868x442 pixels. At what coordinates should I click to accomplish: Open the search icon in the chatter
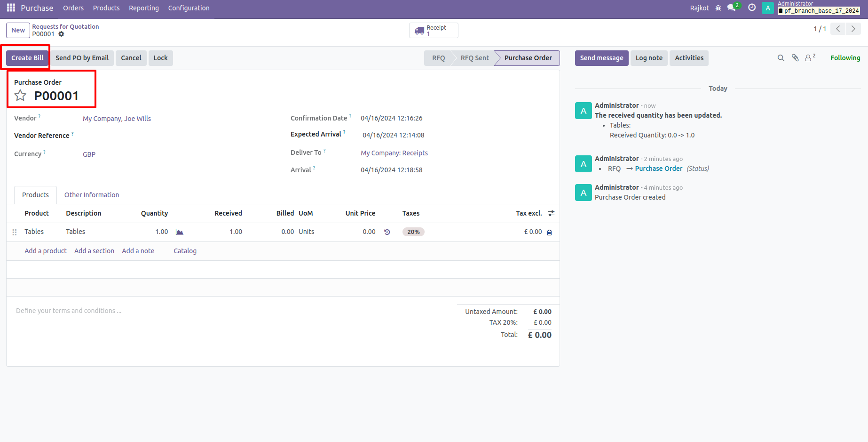click(x=781, y=57)
